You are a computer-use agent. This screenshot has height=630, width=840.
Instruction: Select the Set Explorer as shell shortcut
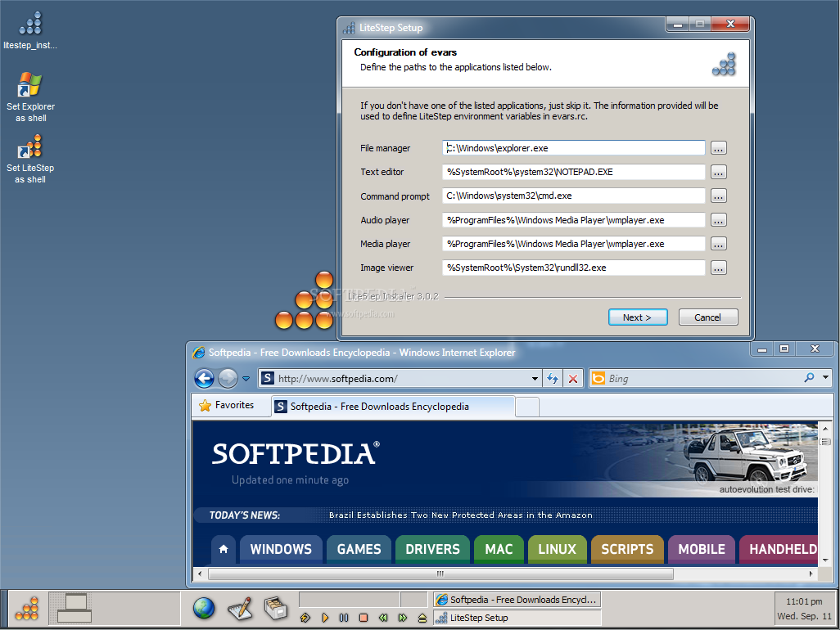[x=30, y=97]
